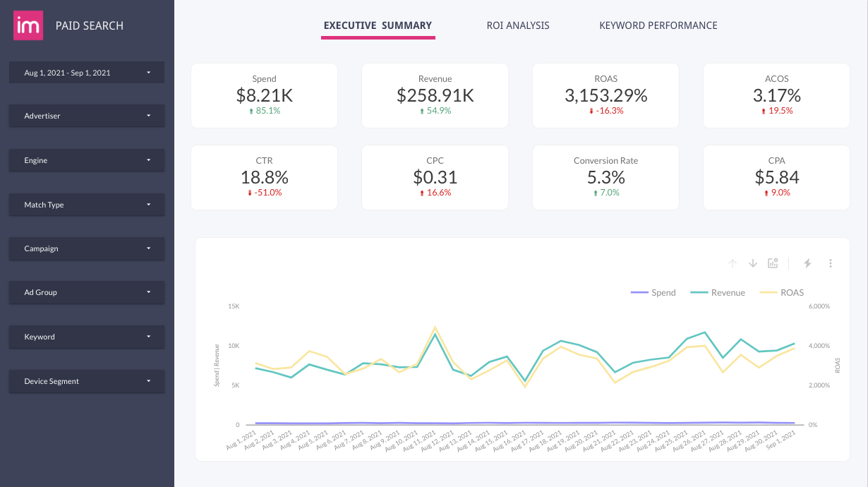Switch to the ROI Analysis tab

pos(518,25)
